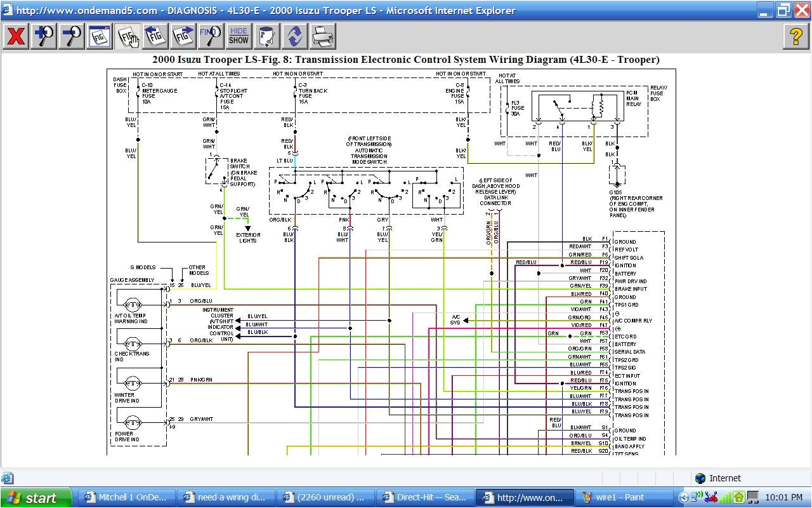Screen dimensions: 812x508
Task: Open the Direct-Hit taskbar window
Action: [424, 498]
